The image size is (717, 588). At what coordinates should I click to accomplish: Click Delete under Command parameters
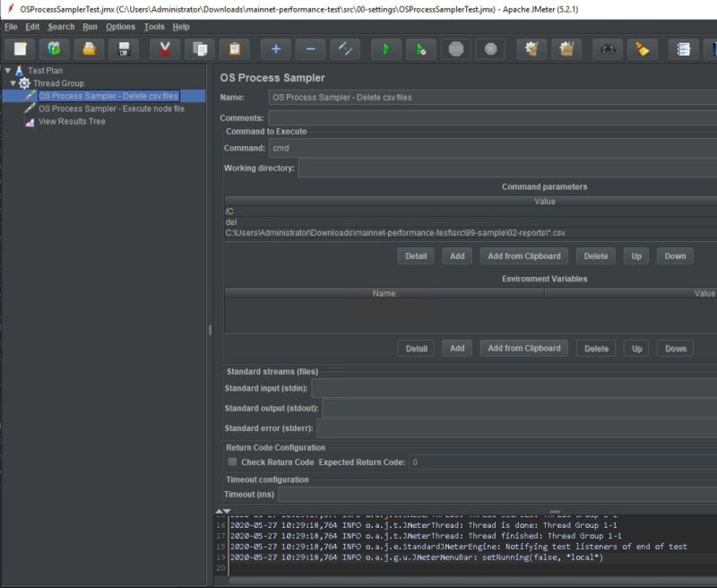(x=596, y=256)
